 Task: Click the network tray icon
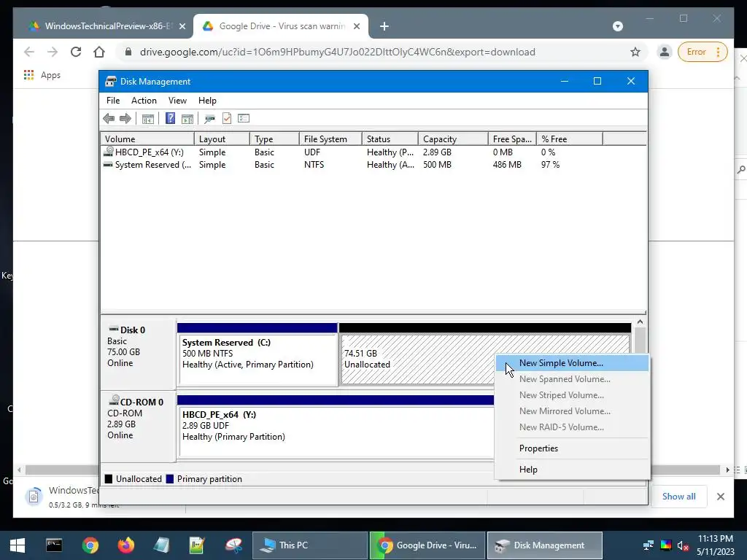coord(649,545)
